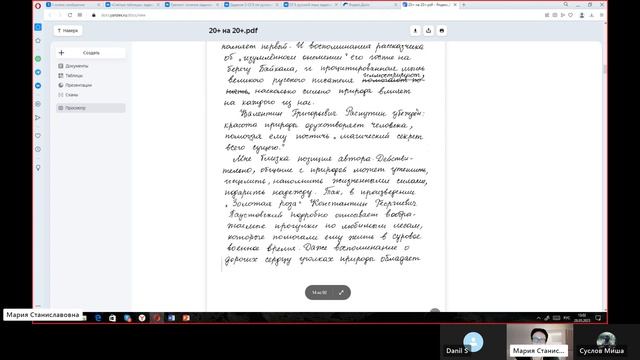Show hidden system tray icons chevron
Viewport: 640px width, 360px height.
coord(538,318)
